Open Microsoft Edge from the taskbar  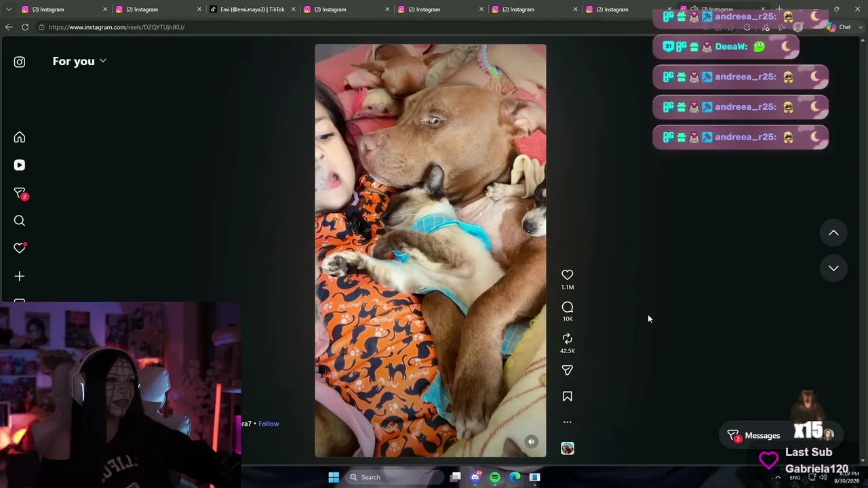pyautogui.click(x=515, y=477)
